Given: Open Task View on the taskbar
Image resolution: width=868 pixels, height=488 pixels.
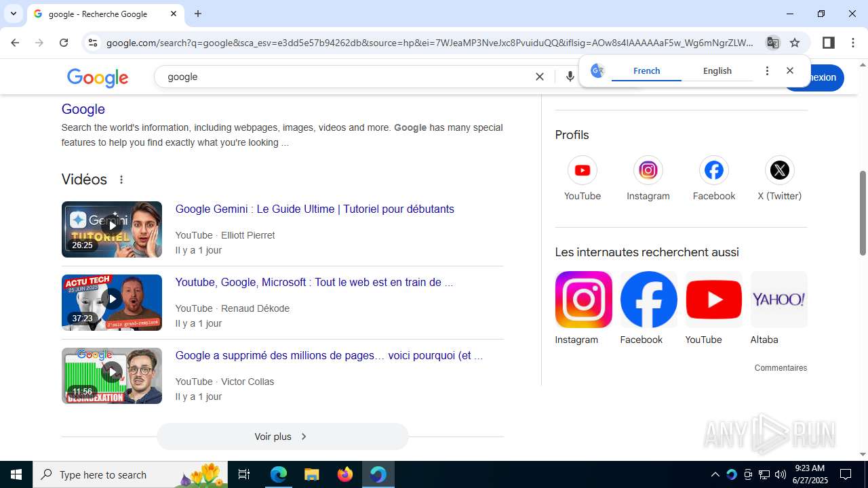Looking at the screenshot, I should tap(244, 474).
